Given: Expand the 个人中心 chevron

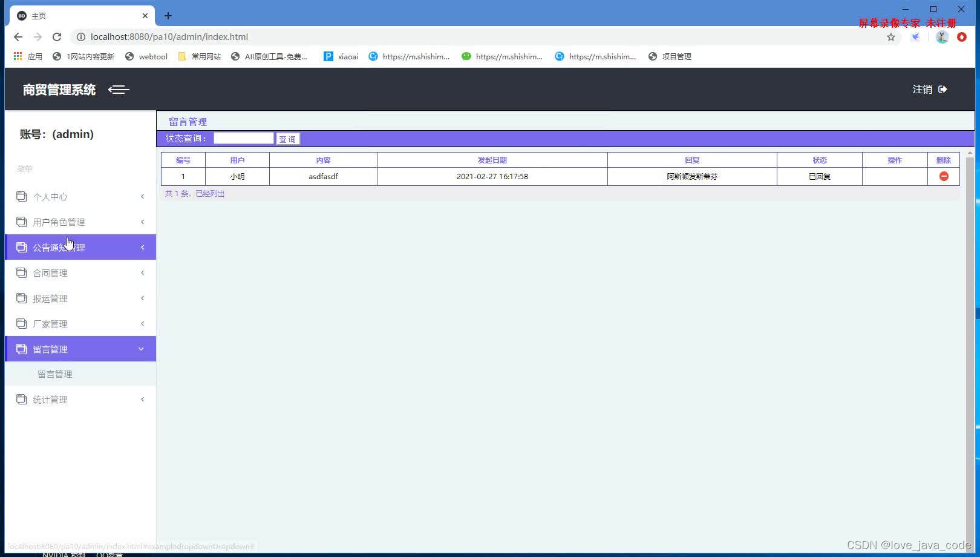Looking at the screenshot, I should (143, 196).
